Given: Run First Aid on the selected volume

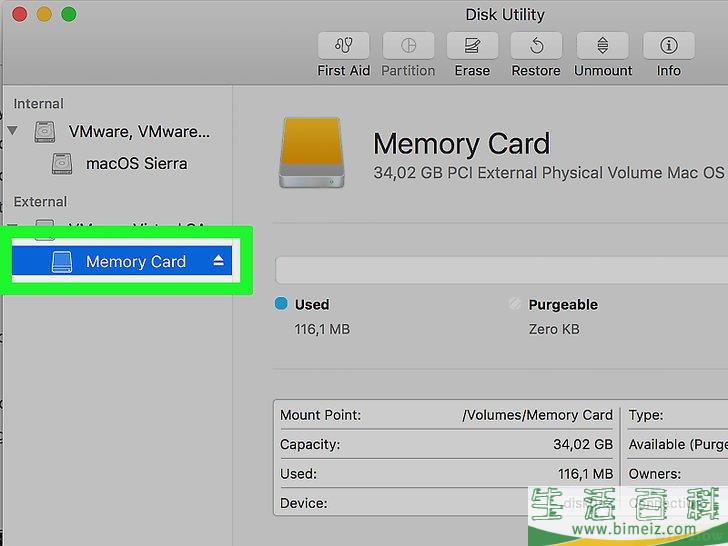Looking at the screenshot, I should 344,46.
